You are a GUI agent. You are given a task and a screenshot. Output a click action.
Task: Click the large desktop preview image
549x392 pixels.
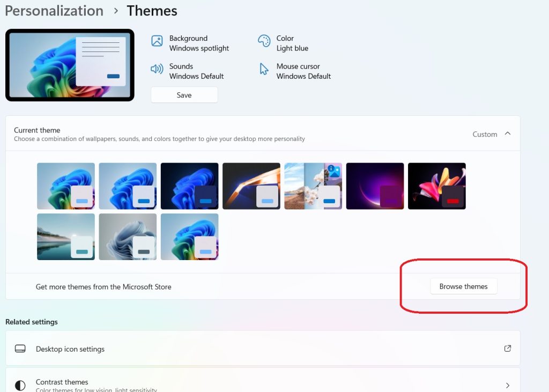(70, 65)
